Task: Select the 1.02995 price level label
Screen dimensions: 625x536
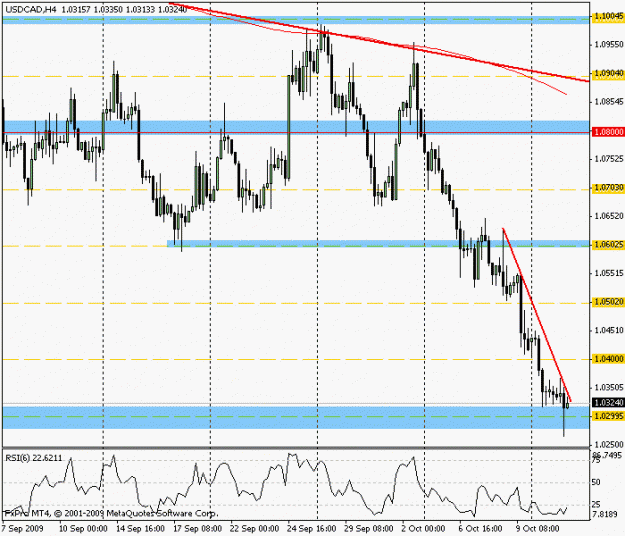Action: tap(608, 416)
